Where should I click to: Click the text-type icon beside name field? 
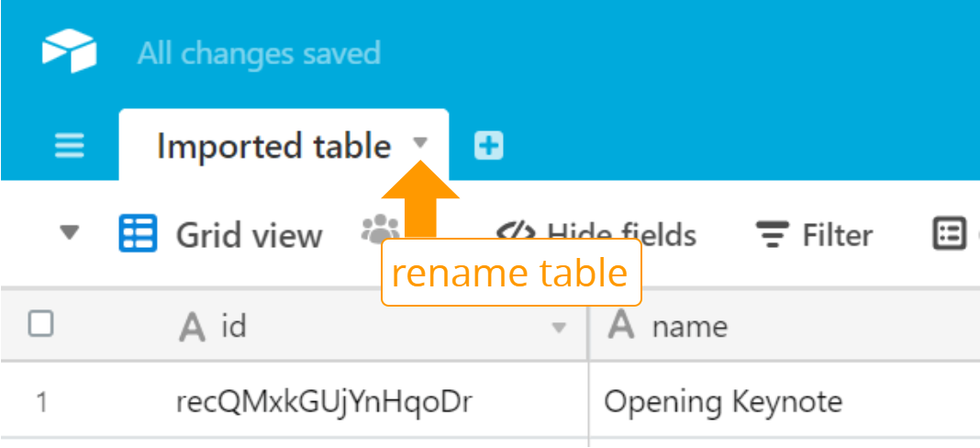pos(621,325)
